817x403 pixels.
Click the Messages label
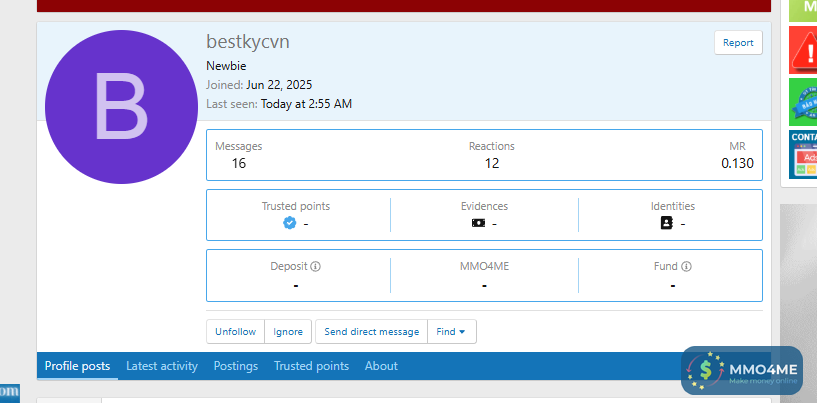[239, 146]
